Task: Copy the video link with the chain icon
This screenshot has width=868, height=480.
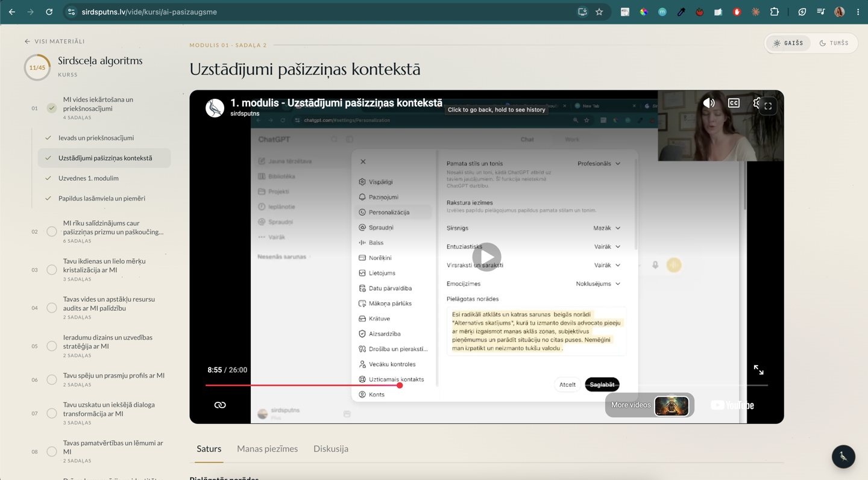Action: pyautogui.click(x=220, y=405)
